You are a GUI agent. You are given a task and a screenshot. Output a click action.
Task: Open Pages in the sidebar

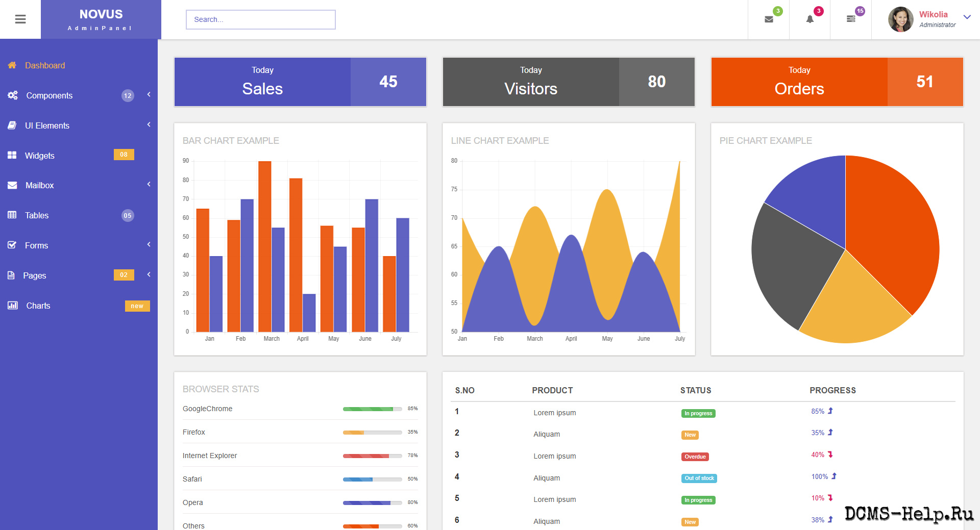[34, 275]
